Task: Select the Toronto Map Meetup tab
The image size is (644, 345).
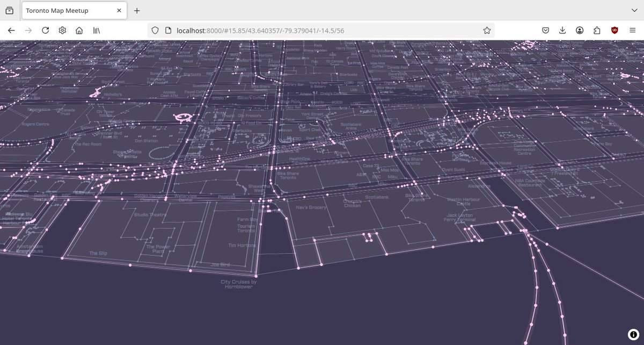Action: click(x=70, y=10)
